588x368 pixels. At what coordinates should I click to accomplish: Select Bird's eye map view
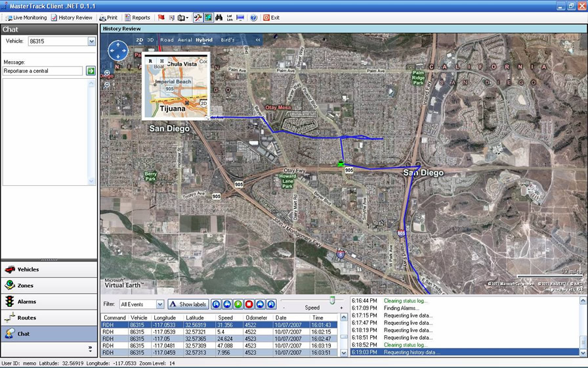(228, 40)
